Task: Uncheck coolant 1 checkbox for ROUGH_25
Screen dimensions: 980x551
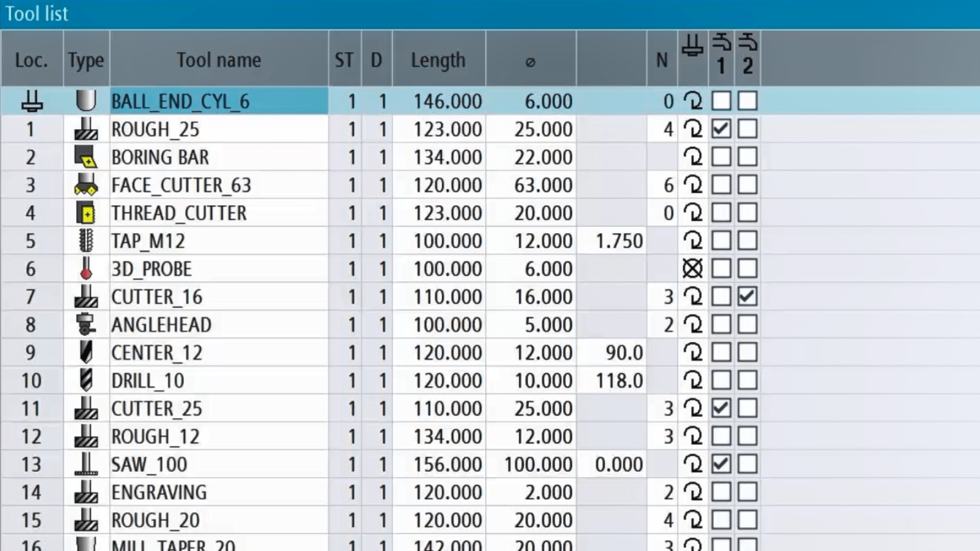Action: [x=721, y=129]
